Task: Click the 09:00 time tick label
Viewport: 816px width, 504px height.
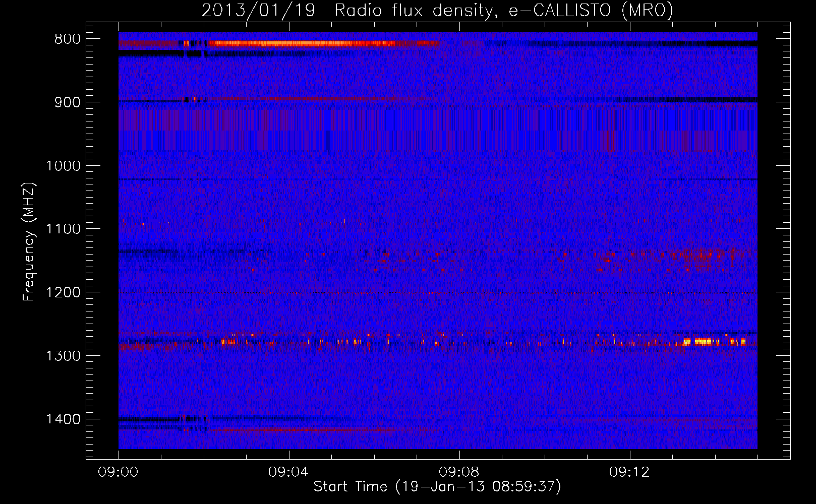Action: (118, 472)
